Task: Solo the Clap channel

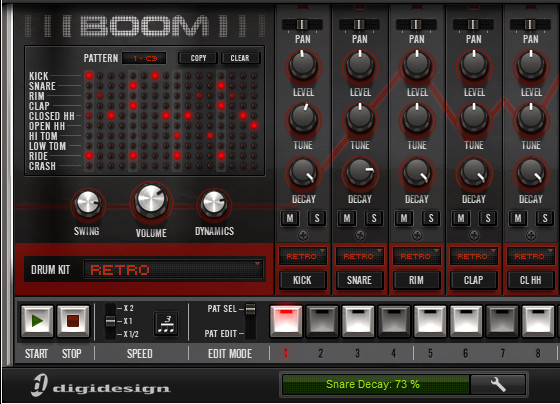Action: [488, 218]
